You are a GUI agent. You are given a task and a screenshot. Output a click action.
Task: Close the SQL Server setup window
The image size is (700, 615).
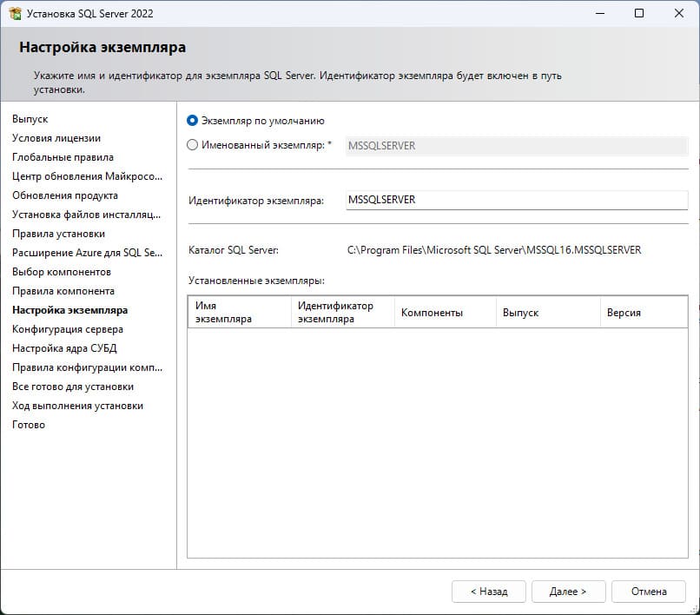click(x=679, y=13)
